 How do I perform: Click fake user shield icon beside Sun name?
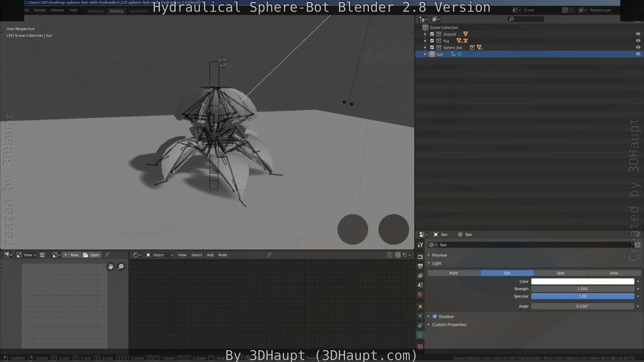(638, 245)
